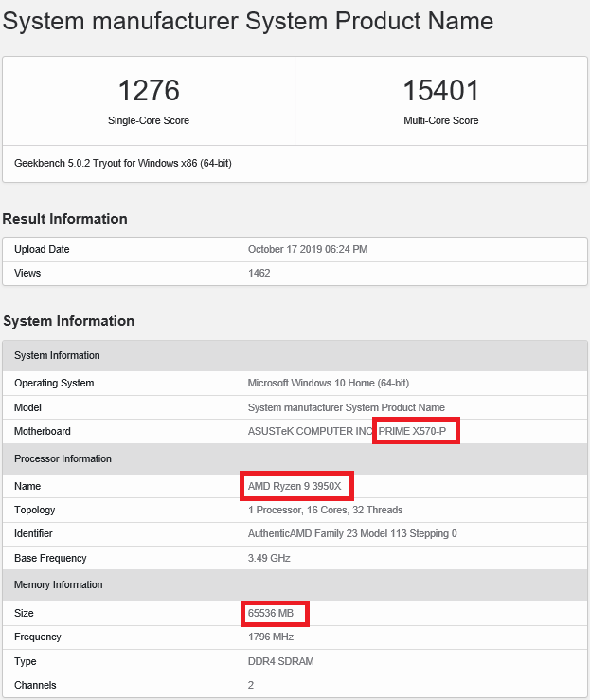Select the views count 1462

[259, 273]
